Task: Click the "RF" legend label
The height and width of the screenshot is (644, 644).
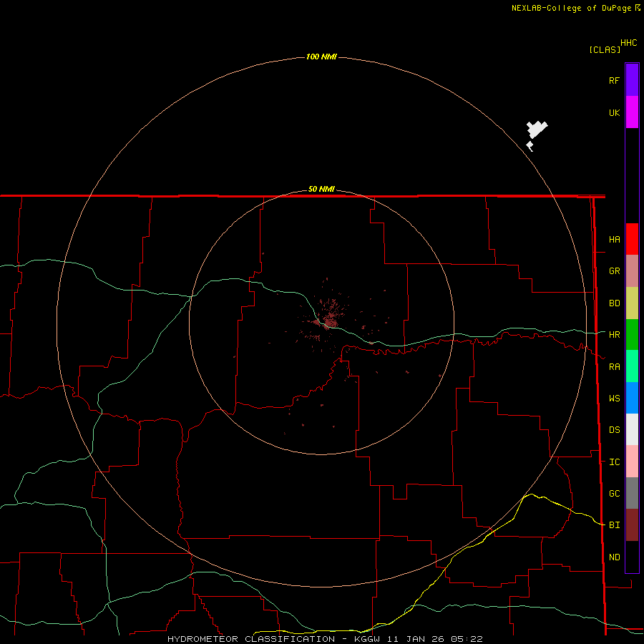Action: point(615,80)
